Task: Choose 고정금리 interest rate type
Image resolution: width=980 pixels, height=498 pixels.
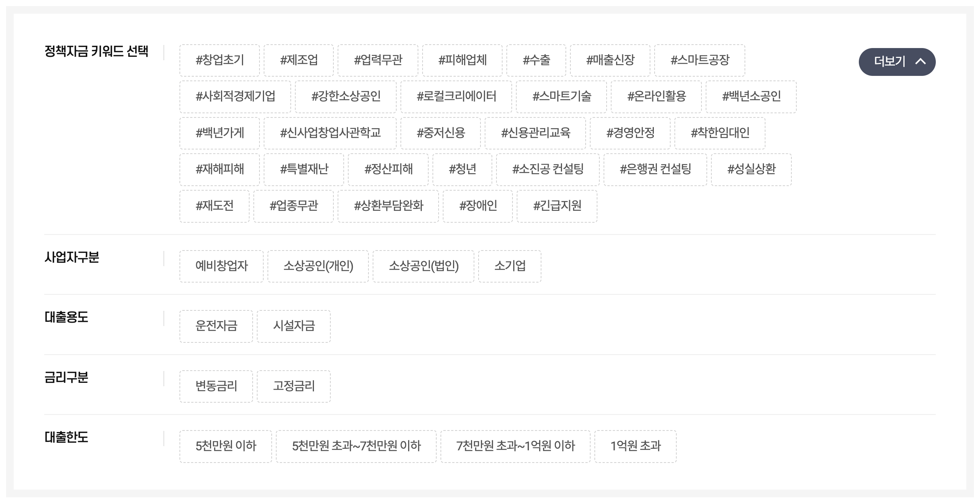Action: point(294,386)
